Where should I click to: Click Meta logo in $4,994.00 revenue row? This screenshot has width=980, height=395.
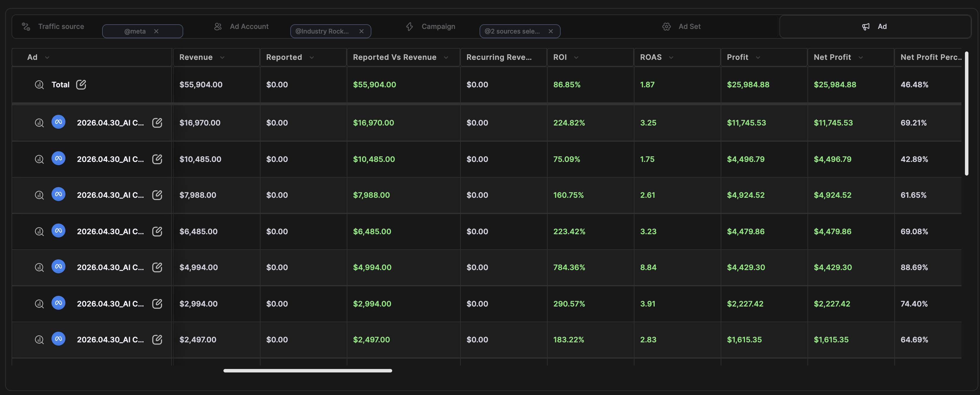point(58,267)
